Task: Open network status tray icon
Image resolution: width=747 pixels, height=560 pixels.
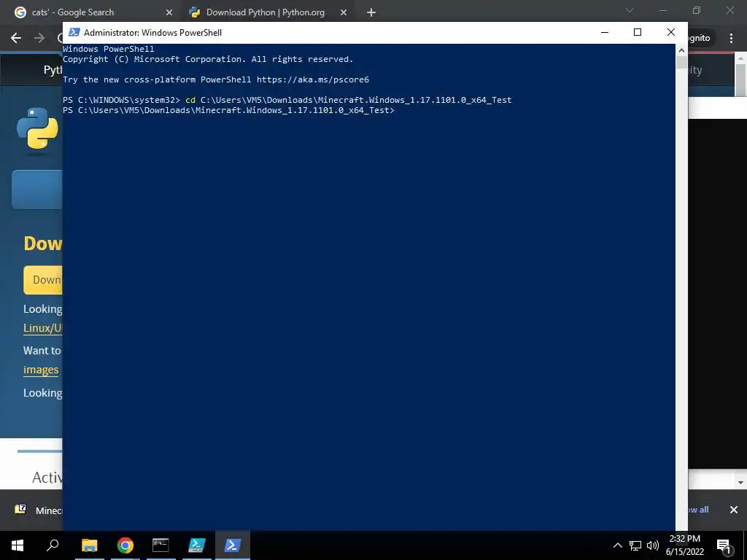Action: click(635, 545)
